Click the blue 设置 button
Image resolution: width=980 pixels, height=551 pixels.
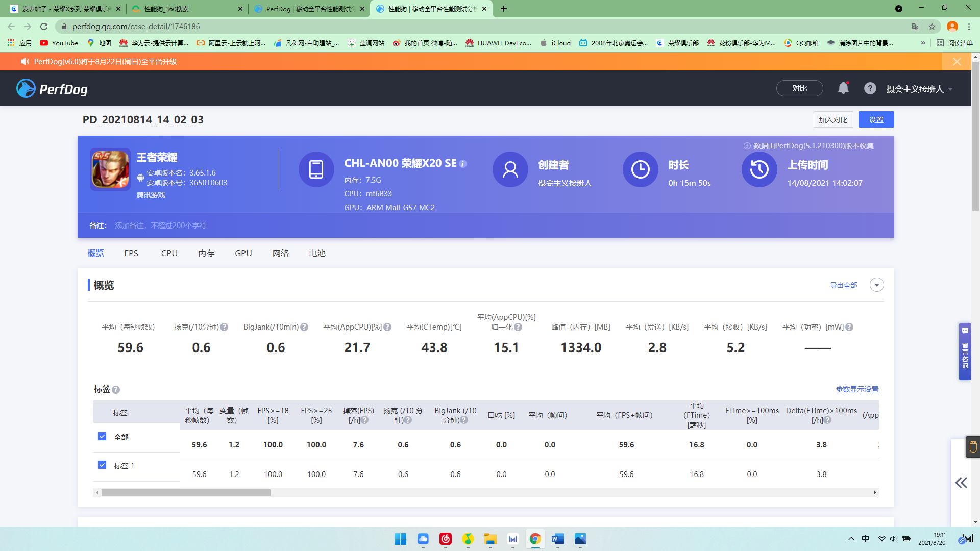(x=876, y=120)
